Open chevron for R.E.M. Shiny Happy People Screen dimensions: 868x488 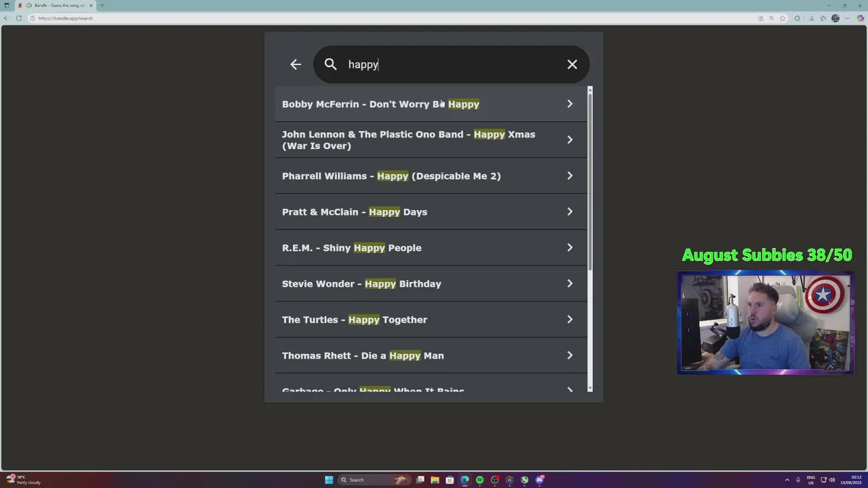tap(570, 247)
